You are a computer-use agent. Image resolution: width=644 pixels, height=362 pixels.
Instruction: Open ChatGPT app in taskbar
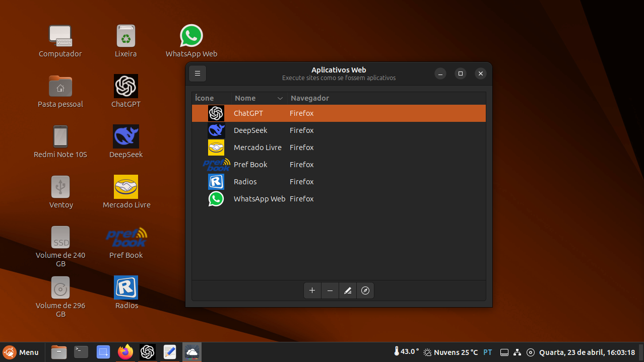click(148, 352)
